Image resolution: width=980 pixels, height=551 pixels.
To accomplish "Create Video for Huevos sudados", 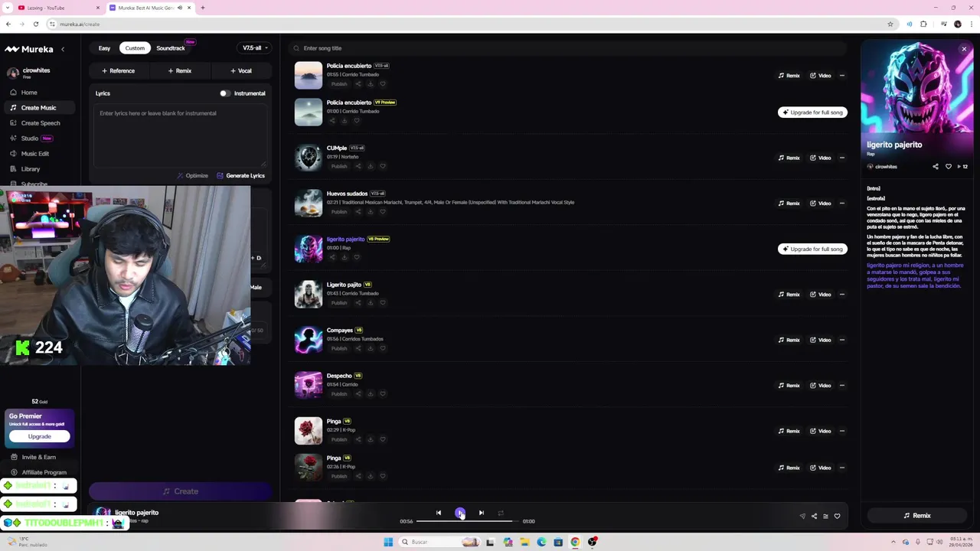I will point(820,204).
